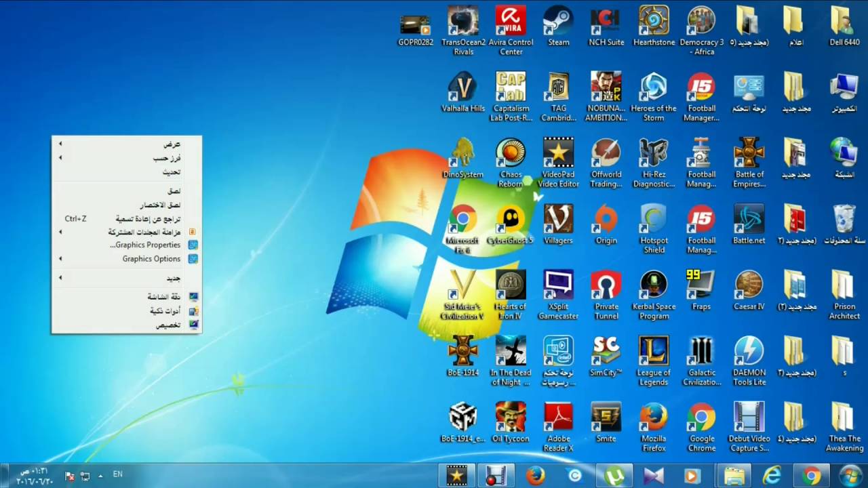Screen dimensions: 868x488
Task: Launch the Hearthstone desktop icon
Action: click(x=654, y=26)
